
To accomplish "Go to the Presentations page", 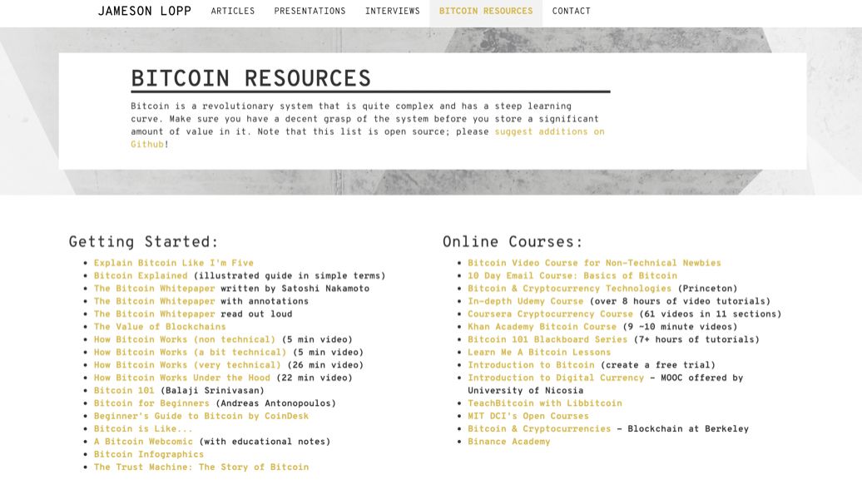I will pyautogui.click(x=310, y=12).
